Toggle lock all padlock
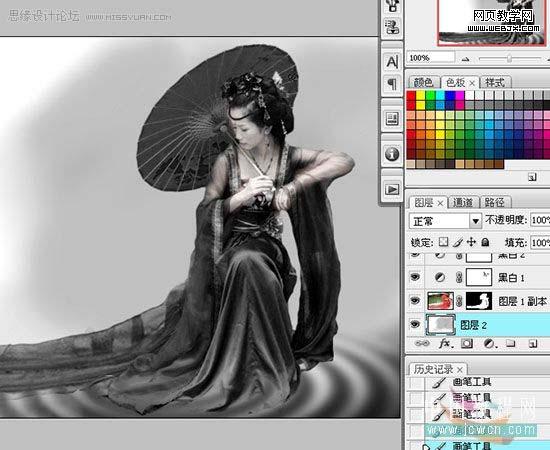The width and height of the screenshot is (550, 450). click(485, 242)
